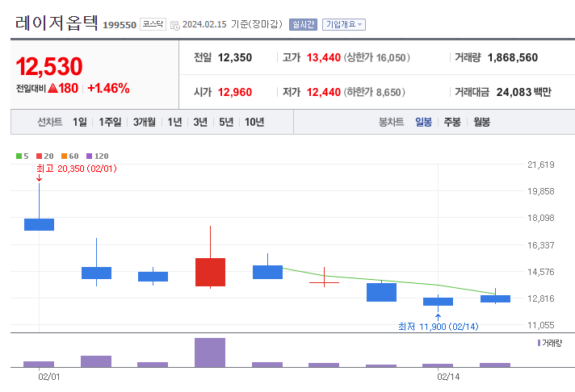Viewport: 575px width, 392px height.
Task: Select the 1년 line chart tab
Action: 174,122
